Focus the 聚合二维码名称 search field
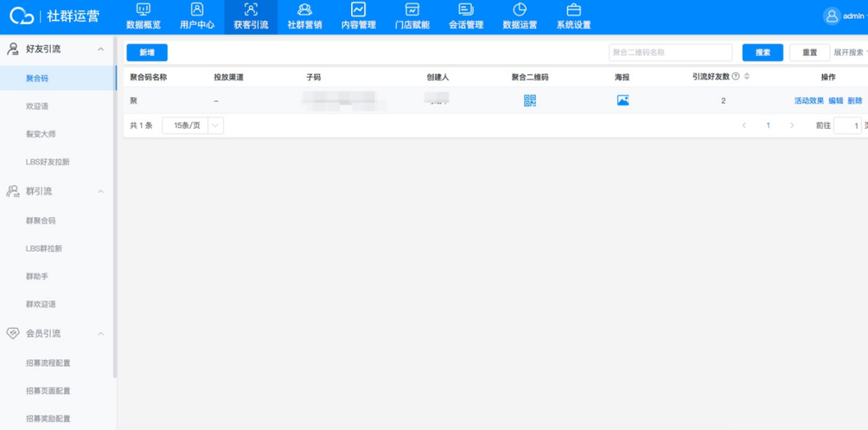This screenshot has height=430, width=868. (x=670, y=52)
